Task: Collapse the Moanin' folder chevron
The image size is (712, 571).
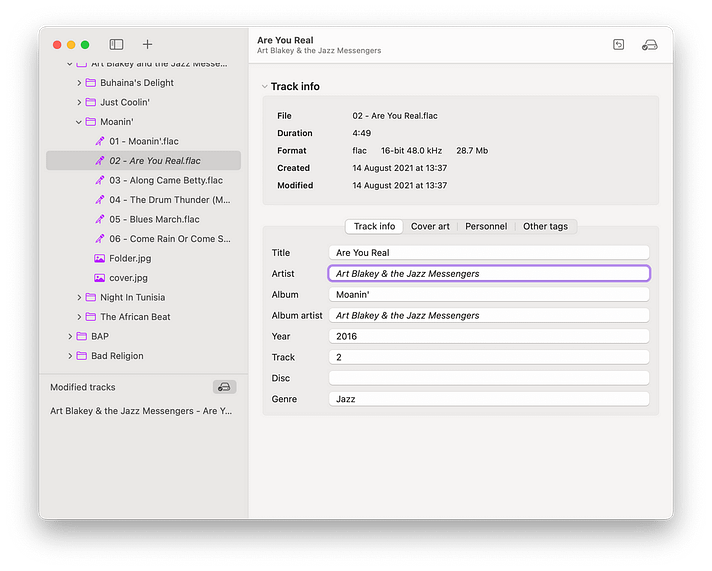Action: click(x=79, y=122)
